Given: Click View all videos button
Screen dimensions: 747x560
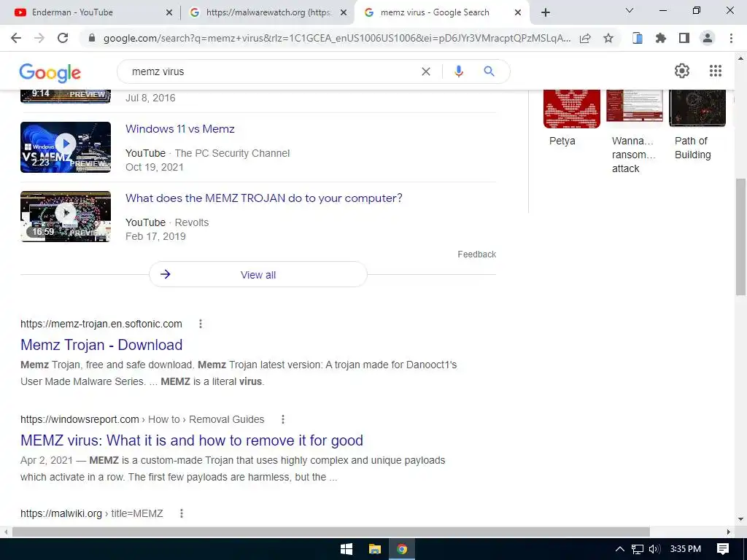Looking at the screenshot, I should pyautogui.click(x=258, y=274).
